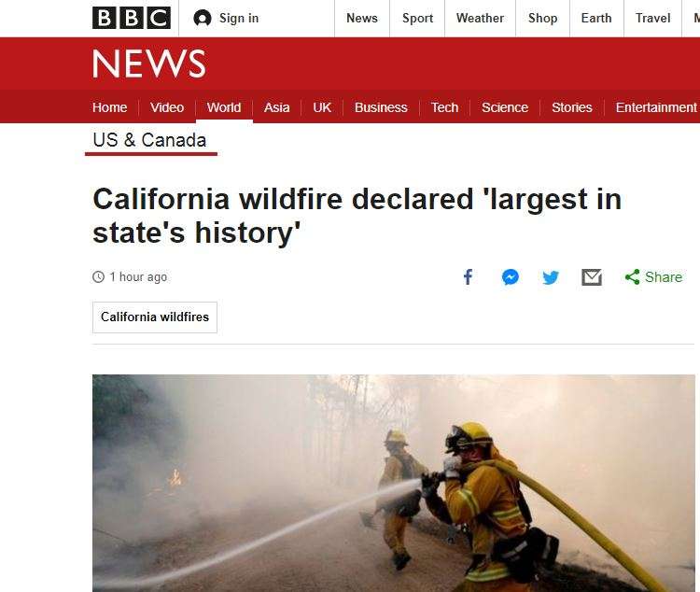Email the article via envelope icon
This screenshot has width=700, height=592.
coord(592,277)
